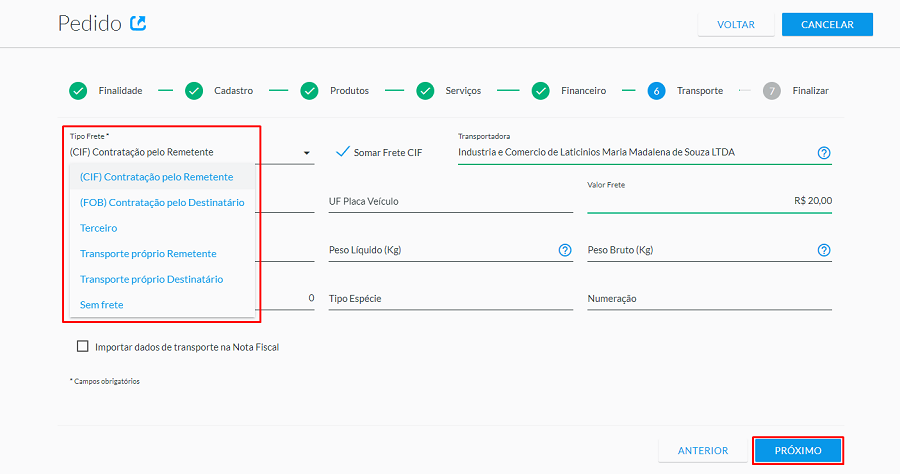Screen dimensions: 900x474
Task: Click the Serviços step check icon
Action: click(x=425, y=91)
